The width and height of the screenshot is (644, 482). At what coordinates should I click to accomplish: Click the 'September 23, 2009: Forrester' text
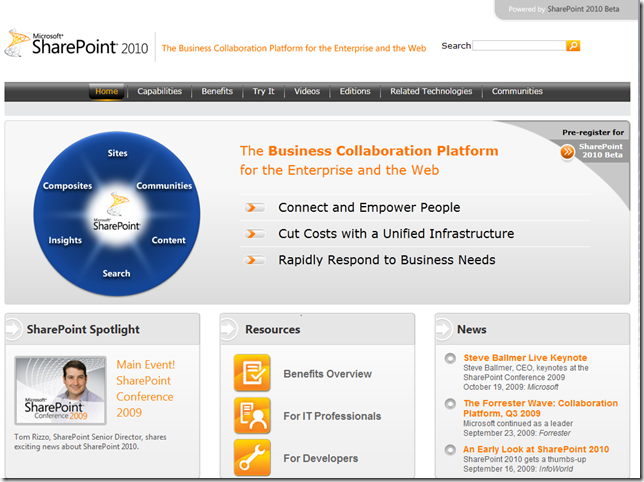coord(517,433)
